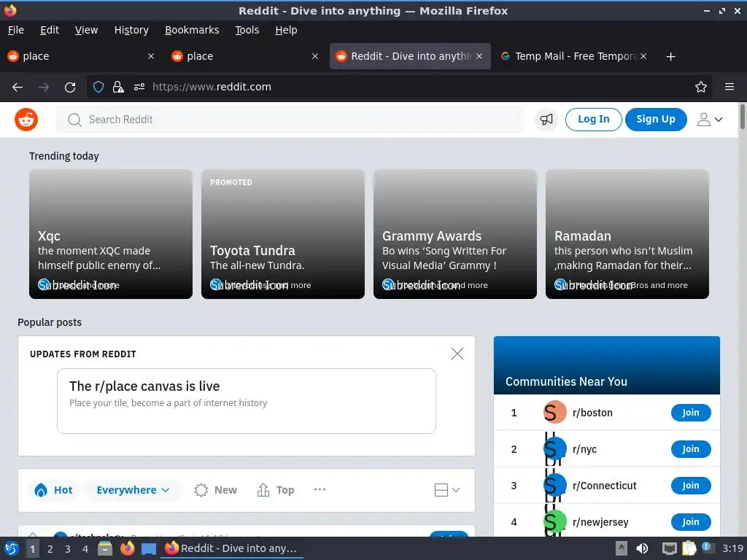Click the Reddit Snoo logo
Image resolution: width=747 pixels, height=560 pixels.
point(26,120)
